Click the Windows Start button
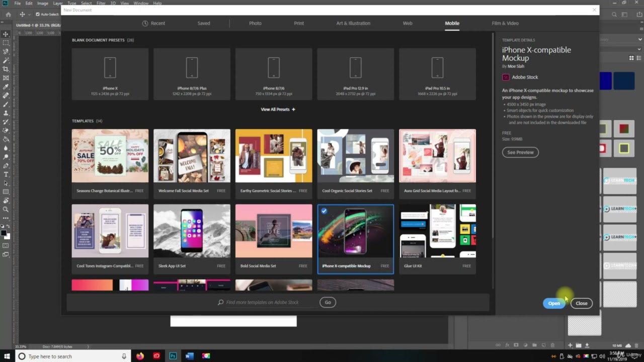The width and height of the screenshot is (644, 362). (7, 356)
